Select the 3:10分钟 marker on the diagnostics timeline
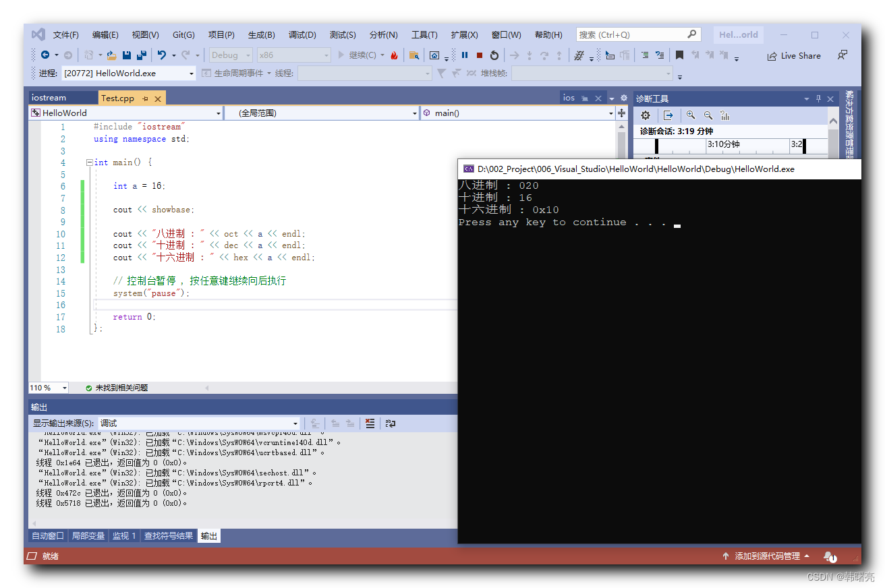885x588 pixels. pos(724,144)
